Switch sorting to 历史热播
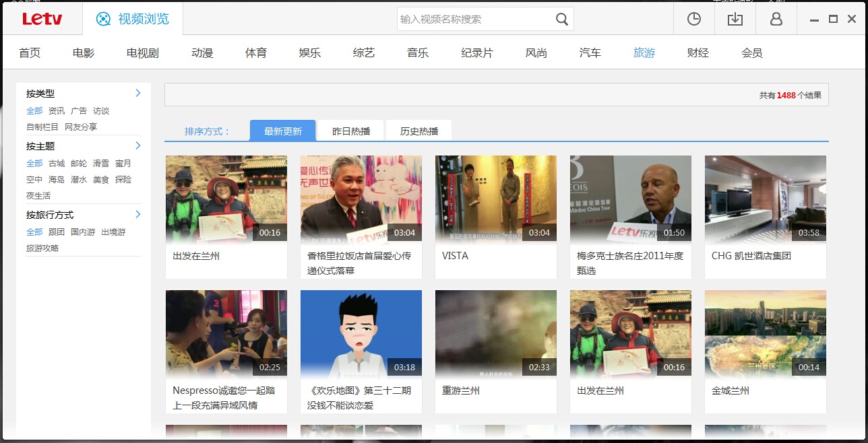This screenshot has width=868, height=443. (x=418, y=130)
